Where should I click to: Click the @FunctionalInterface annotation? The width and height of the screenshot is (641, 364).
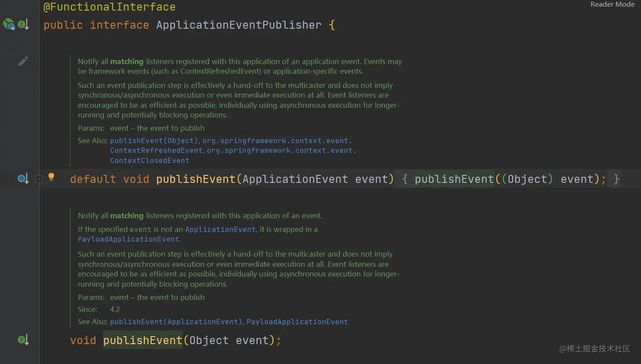[x=109, y=7]
